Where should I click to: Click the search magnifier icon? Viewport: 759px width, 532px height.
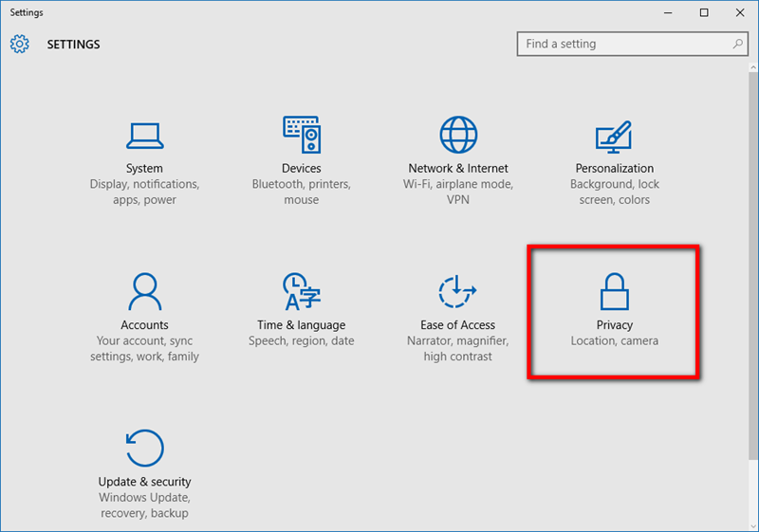click(x=737, y=44)
